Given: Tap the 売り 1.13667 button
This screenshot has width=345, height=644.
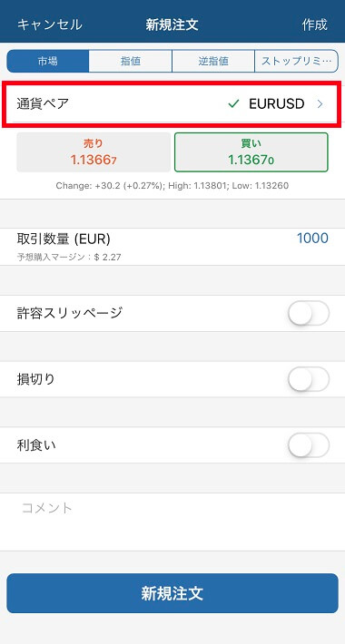Looking at the screenshot, I should tap(94, 152).
